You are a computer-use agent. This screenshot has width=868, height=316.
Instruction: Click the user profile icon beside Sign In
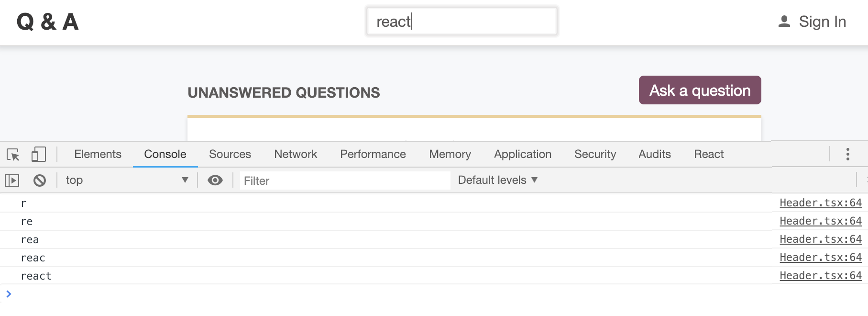pos(784,22)
